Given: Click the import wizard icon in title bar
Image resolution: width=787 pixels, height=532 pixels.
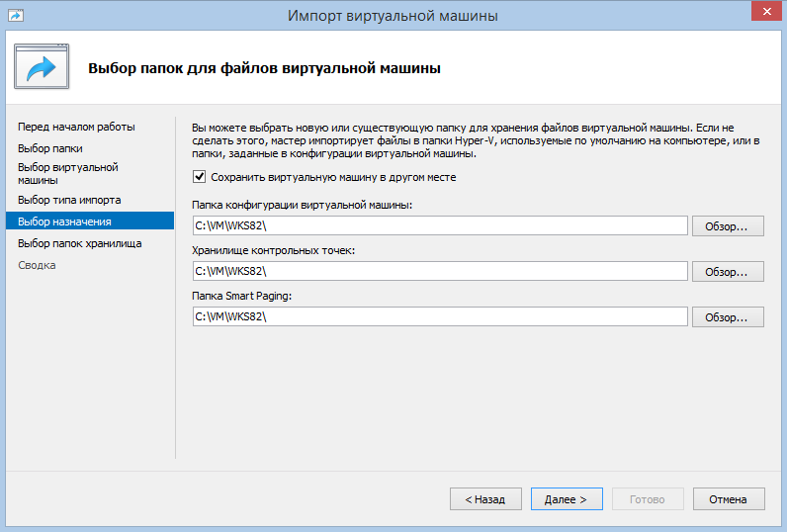Looking at the screenshot, I should pos(16,15).
